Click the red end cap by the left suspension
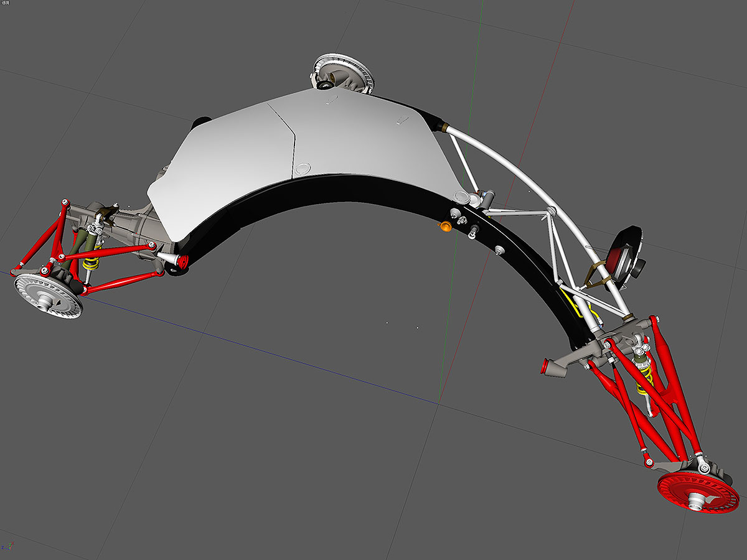The height and width of the screenshot is (560, 747). [x=183, y=262]
